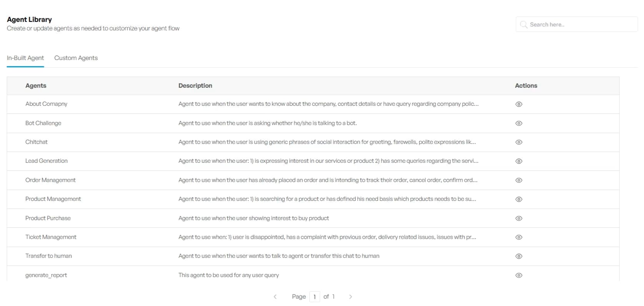Click the page number input box
This screenshot has height=306, width=644.
click(315, 297)
